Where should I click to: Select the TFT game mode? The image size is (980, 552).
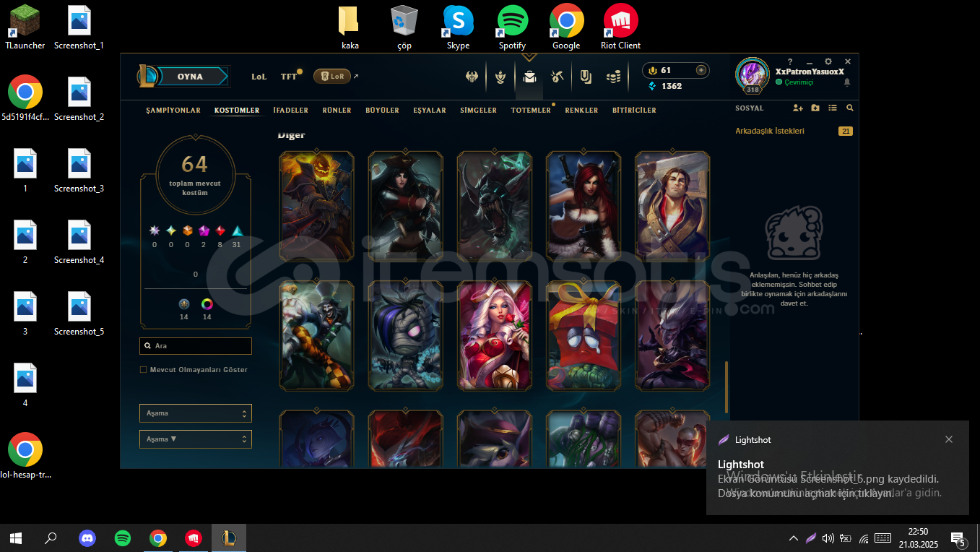tap(289, 76)
